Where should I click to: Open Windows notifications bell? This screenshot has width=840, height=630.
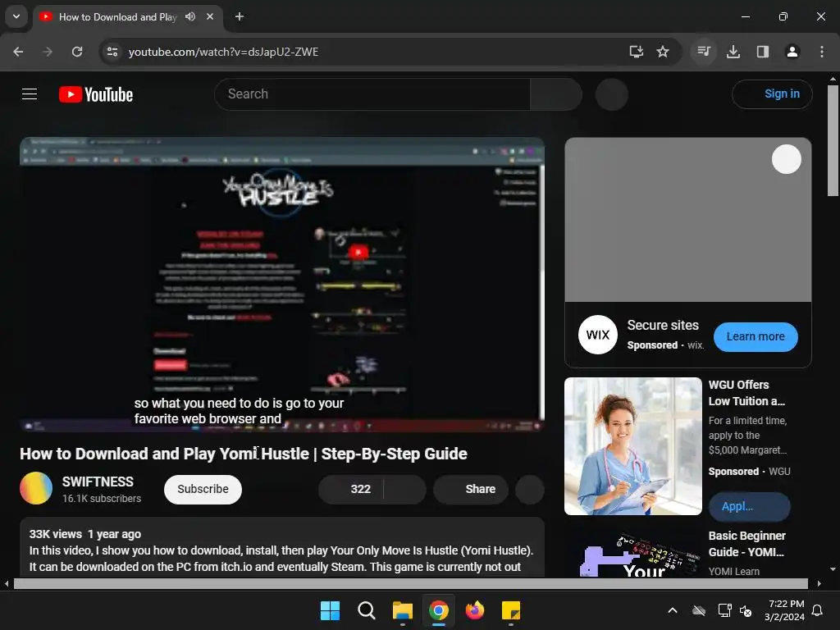click(818, 610)
